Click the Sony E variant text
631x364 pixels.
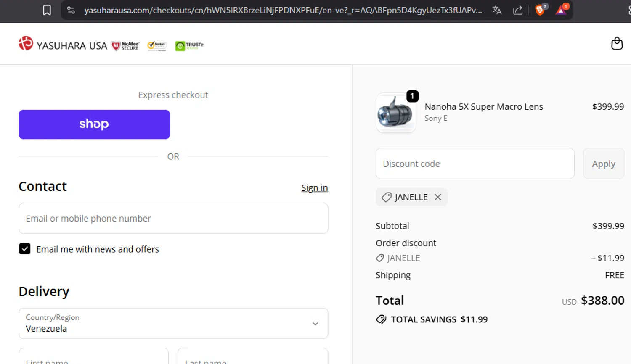coord(436,119)
